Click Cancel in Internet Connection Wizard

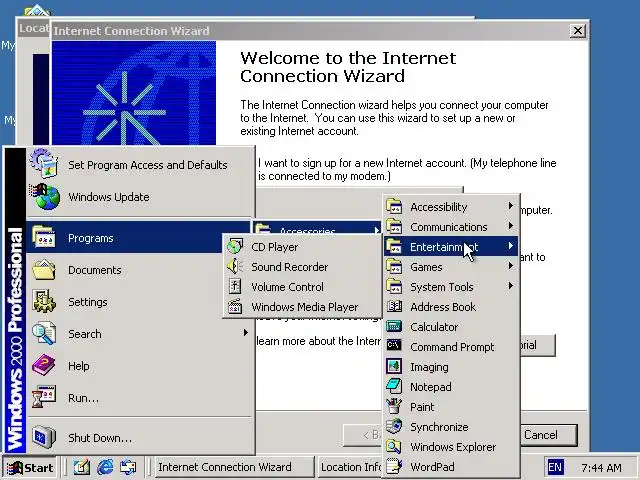[x=548, y=435]
